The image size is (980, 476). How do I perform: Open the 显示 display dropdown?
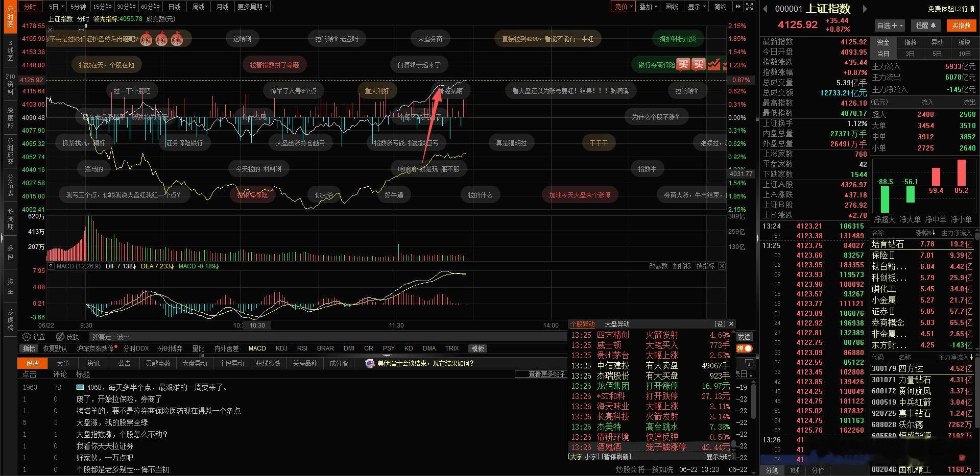(x=697, y=7)
